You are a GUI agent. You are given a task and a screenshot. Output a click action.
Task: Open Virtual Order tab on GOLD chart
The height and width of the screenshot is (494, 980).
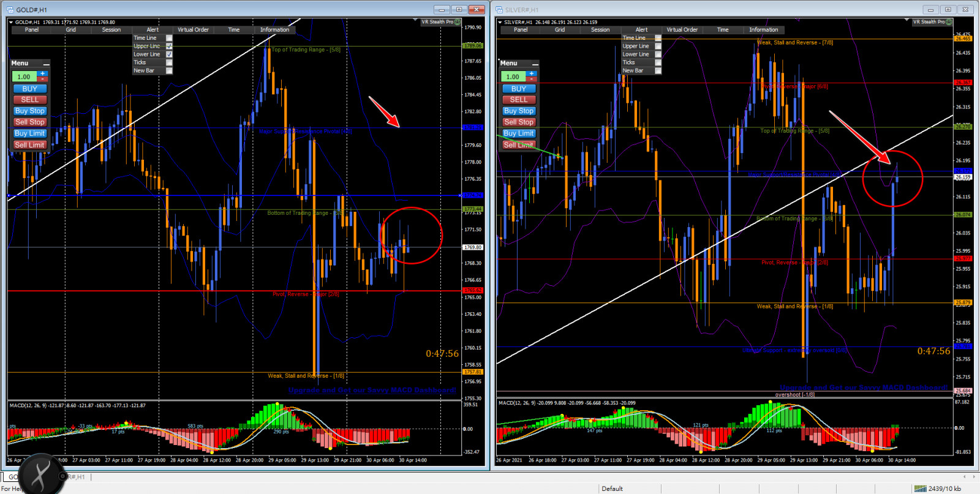click(193, 29)
